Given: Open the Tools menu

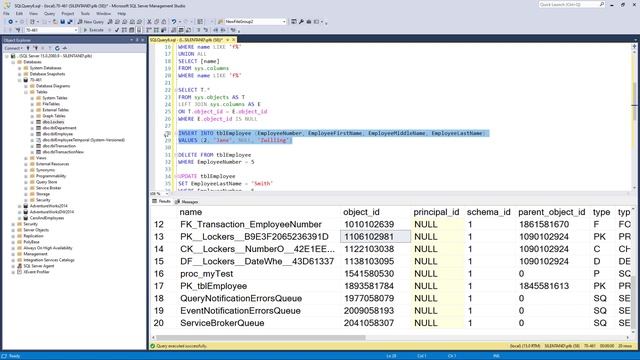Looking at the screenshot, I should (85, 13).
